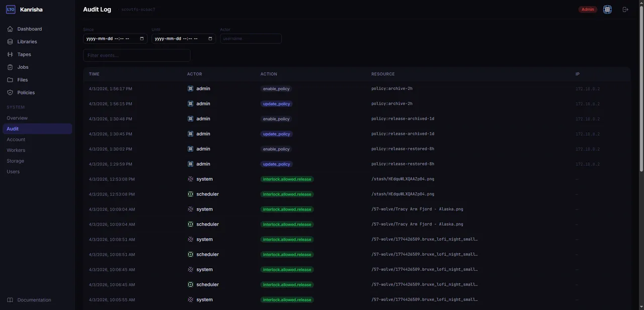The height and width of the screenshot is (310, 644).
Task: Click the Libraries database icon
Action: pos(10,41)
